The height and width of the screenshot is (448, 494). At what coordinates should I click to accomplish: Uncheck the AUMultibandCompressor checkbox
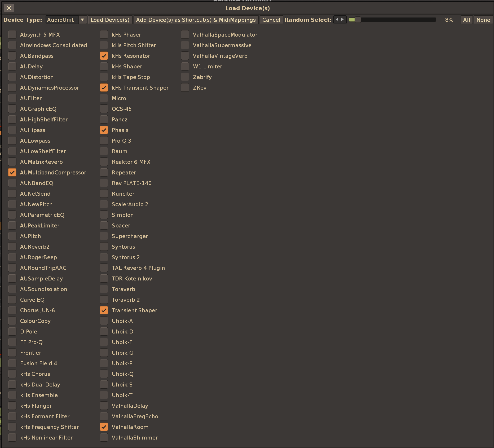[12, 173]
